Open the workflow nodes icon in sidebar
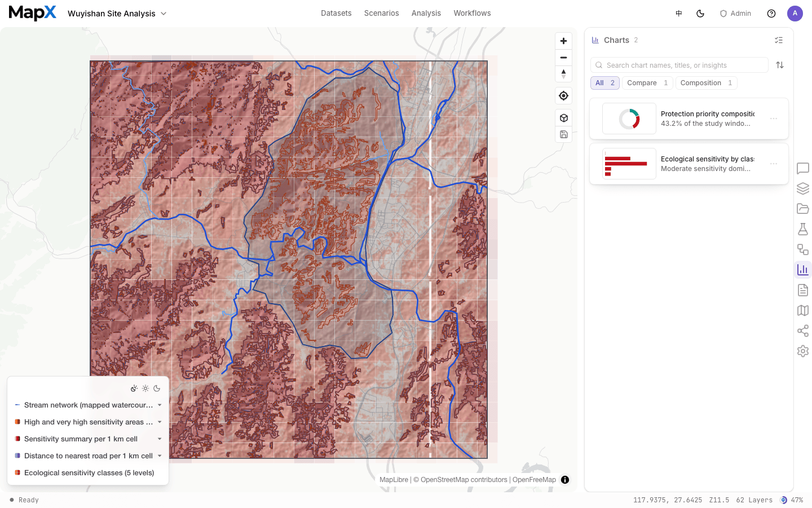 coord(803,249)
